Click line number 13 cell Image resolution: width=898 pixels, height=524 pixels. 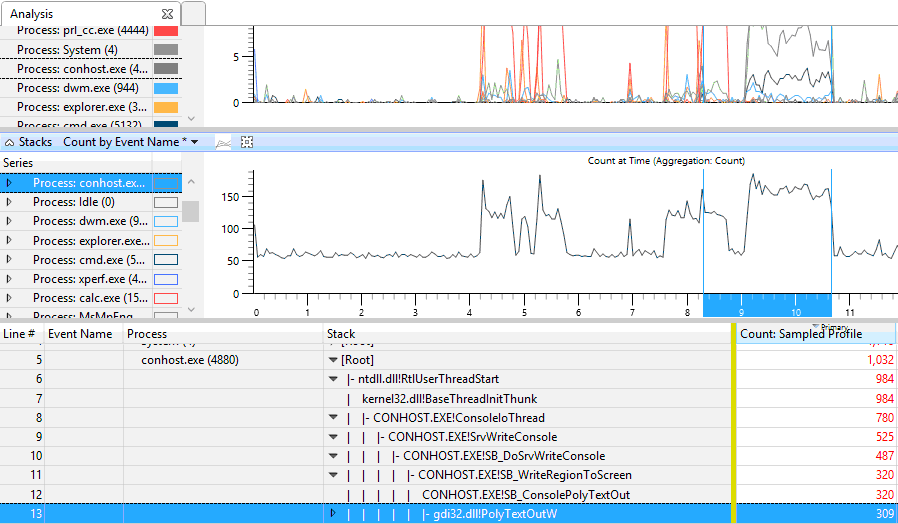coord(22,514)
